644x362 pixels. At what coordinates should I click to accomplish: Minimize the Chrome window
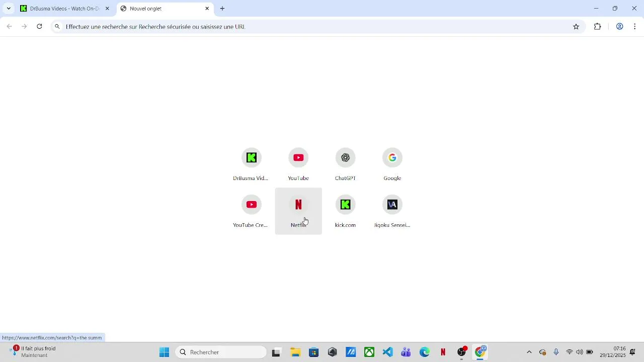point(596,9)
